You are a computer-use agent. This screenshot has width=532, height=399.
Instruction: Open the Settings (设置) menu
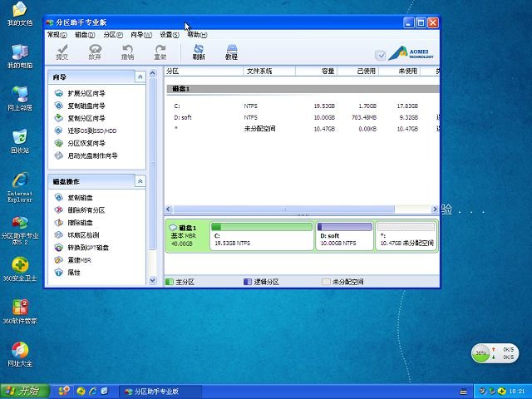pyautogui.click(x=170, y=35)
